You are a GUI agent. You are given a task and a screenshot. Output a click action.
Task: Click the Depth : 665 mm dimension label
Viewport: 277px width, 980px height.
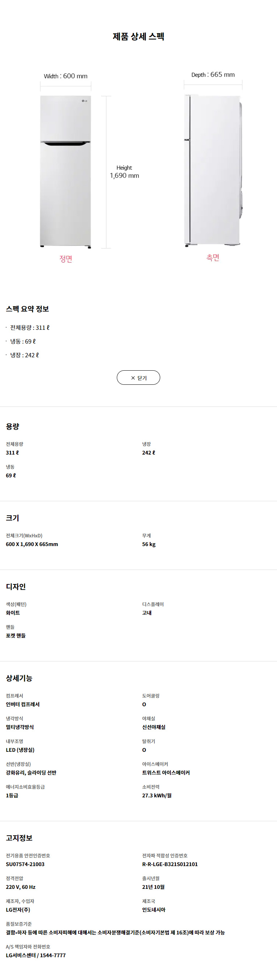(x=213, y=74)
